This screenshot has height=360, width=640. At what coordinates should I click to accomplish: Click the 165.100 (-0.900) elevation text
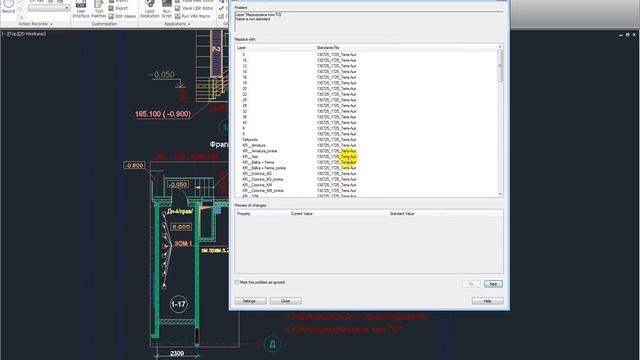(163, 114)
